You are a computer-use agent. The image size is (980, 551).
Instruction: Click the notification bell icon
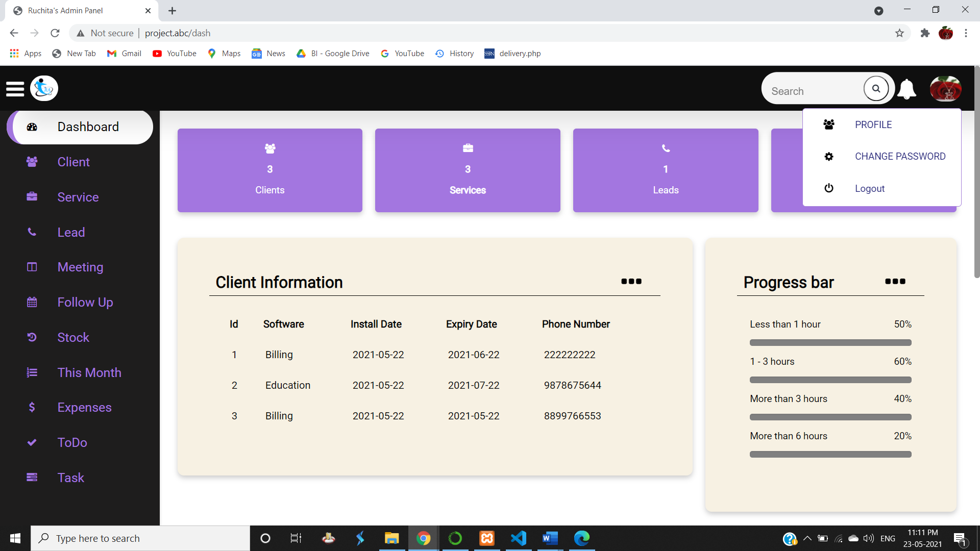click(x=906, y=89)
